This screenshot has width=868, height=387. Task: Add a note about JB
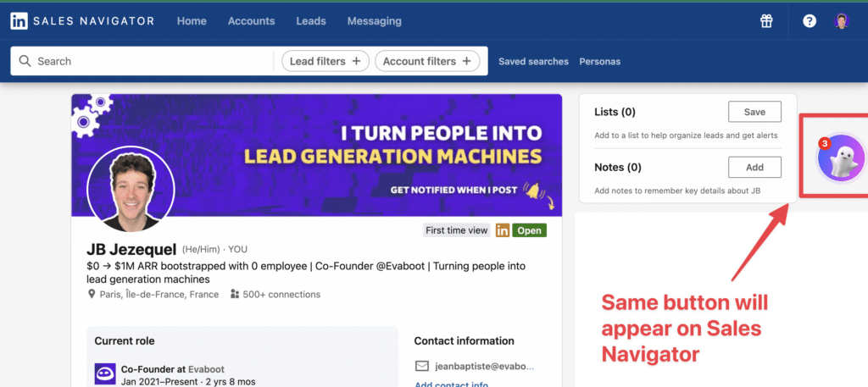point(754,167)
